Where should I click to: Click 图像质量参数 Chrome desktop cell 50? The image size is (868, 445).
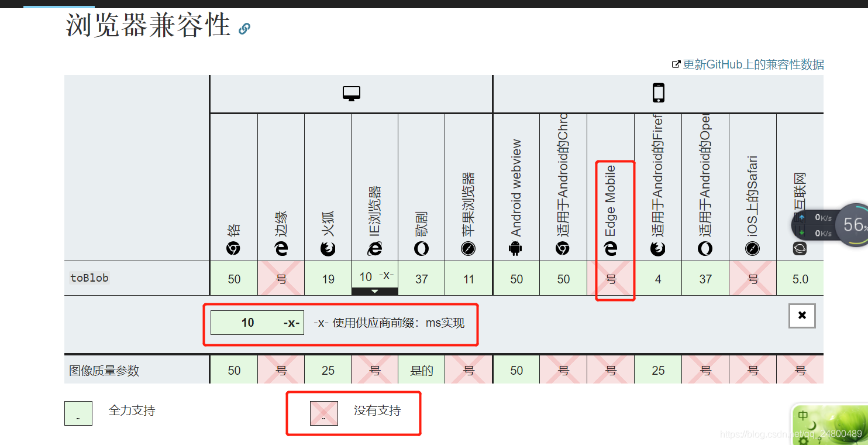click(234, 370)
